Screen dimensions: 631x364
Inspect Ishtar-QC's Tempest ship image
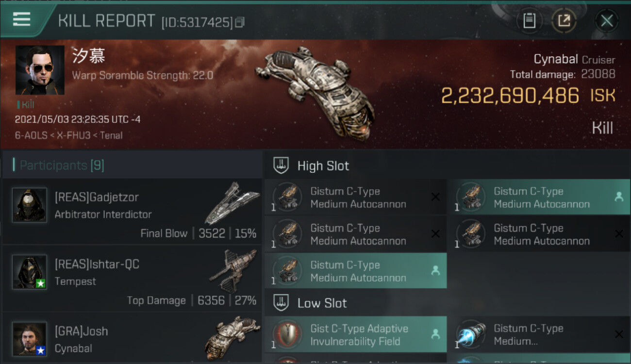click(233, 271)
